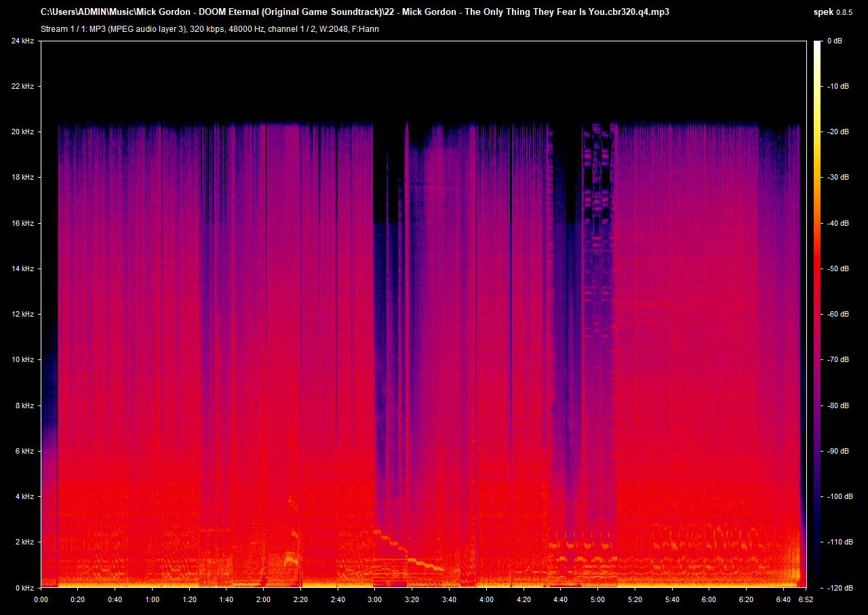Click the 14 kHz frequency axis label
The width and height of the screenshot is (868, 615).
tap(22, 269)
